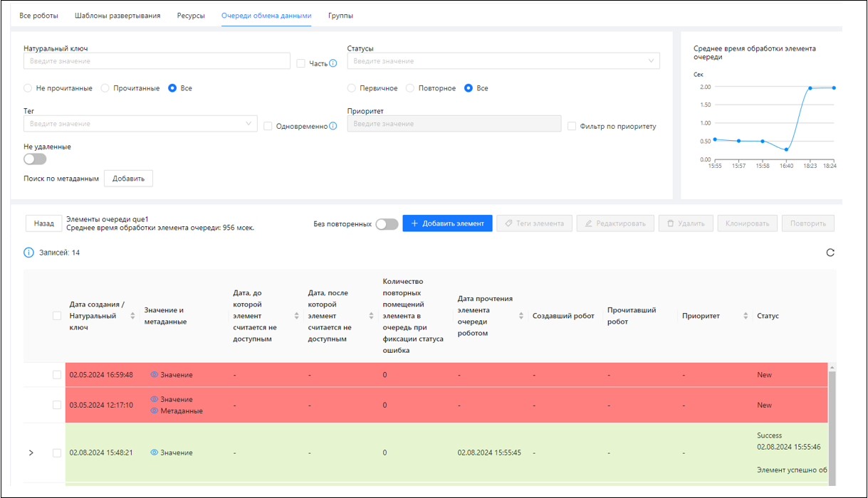868x498 pixels.
Task: Click the Назад button
Action: click(43, 223)
